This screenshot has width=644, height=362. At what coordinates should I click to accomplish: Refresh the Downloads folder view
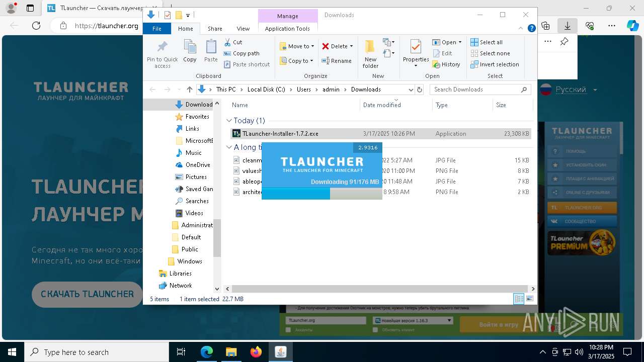pos(420,89)
